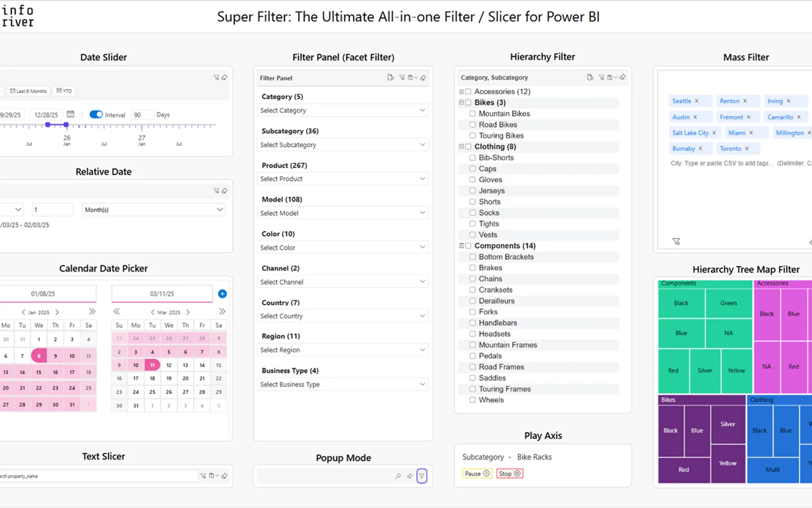Open the Select Color dropdown
Image resolution: width=812 pixels, height=508 pixels.
(343, 247)
